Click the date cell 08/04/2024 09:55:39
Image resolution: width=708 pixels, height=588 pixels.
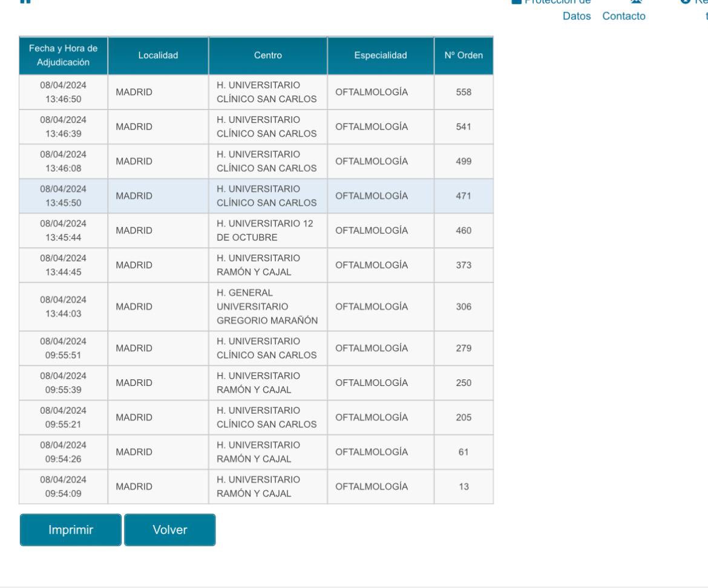coord(63,383)
